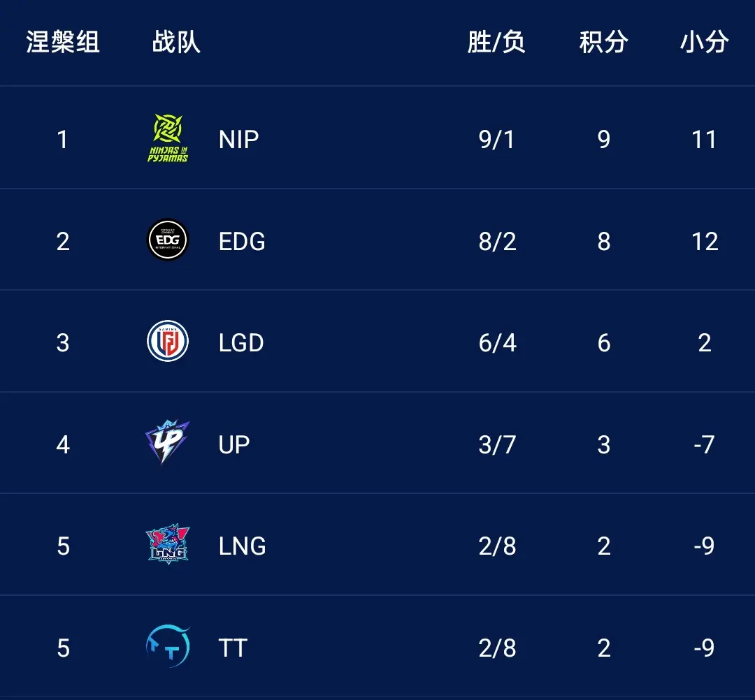This screenshot has height=700, width=755.
Task: Click the LNG Esports logo
Action: tap(168, 544)
